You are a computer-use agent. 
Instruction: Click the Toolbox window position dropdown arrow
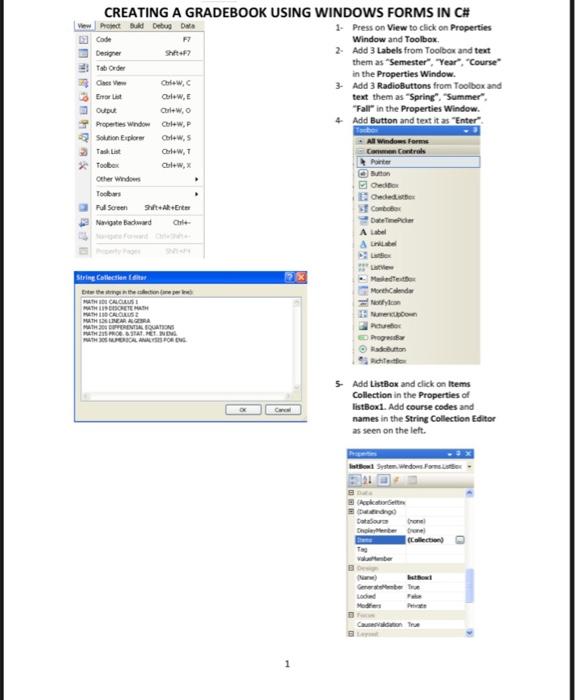pos(466,130)
